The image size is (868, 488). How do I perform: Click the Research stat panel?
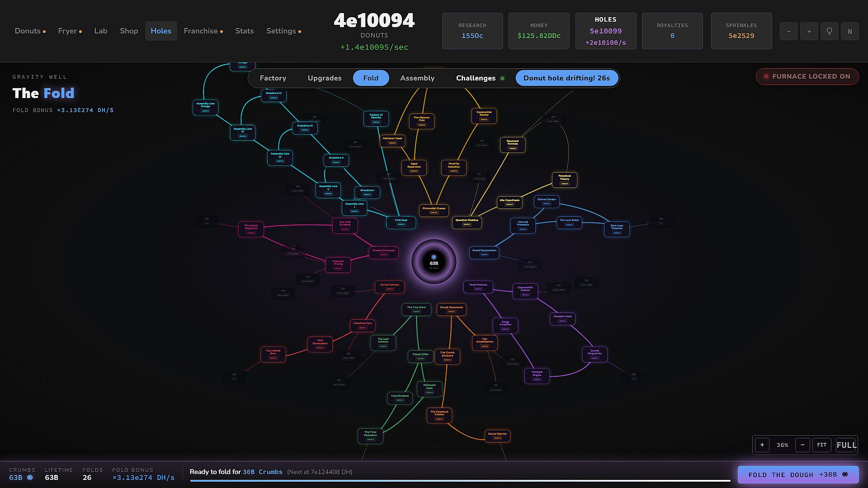pyautogui.click(x=472, y=31)
